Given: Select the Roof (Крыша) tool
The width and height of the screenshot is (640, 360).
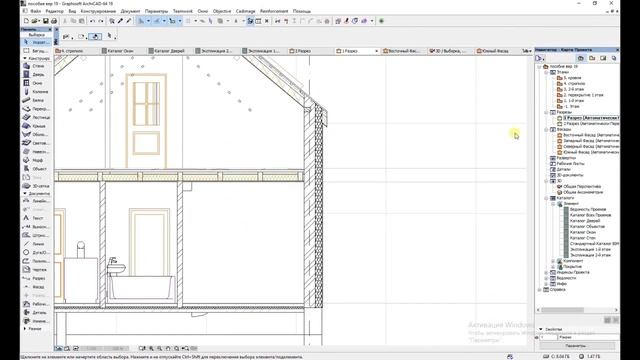Looking at the screenshot, I should click(x=36, y=126).
